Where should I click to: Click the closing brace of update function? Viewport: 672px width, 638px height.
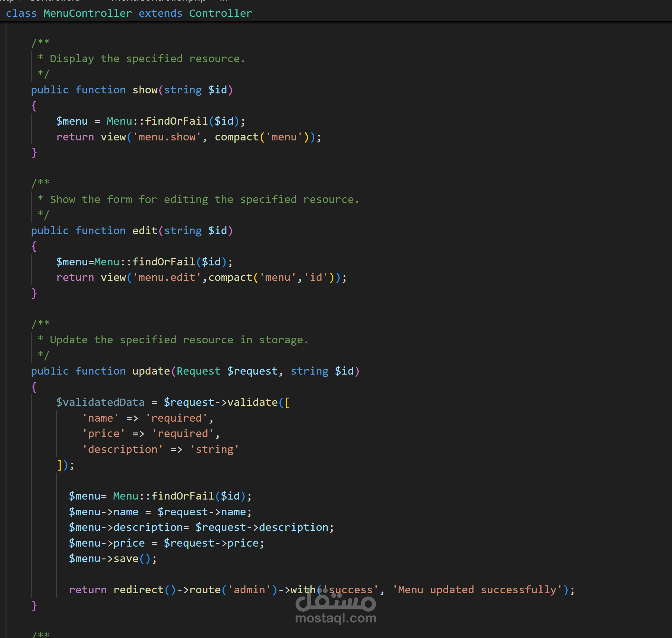[x=34, y=605]
